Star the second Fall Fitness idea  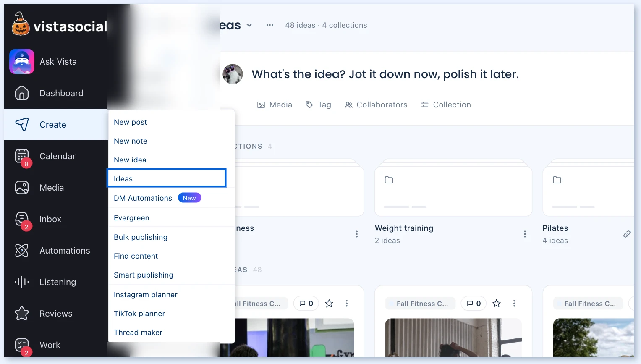tap(497, 304)
